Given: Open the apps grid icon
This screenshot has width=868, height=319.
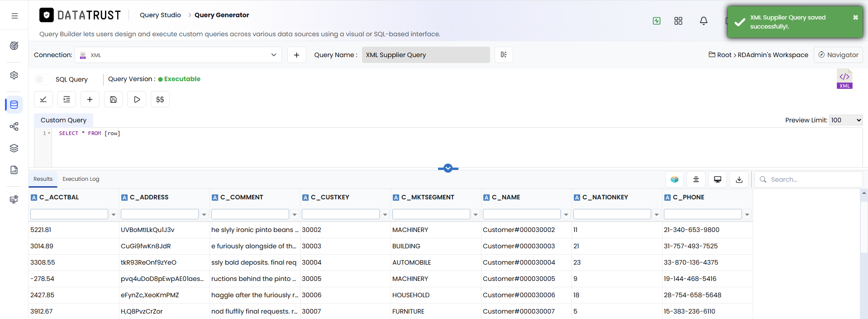Looking at the screenshot, I should [x=678, y=21].
